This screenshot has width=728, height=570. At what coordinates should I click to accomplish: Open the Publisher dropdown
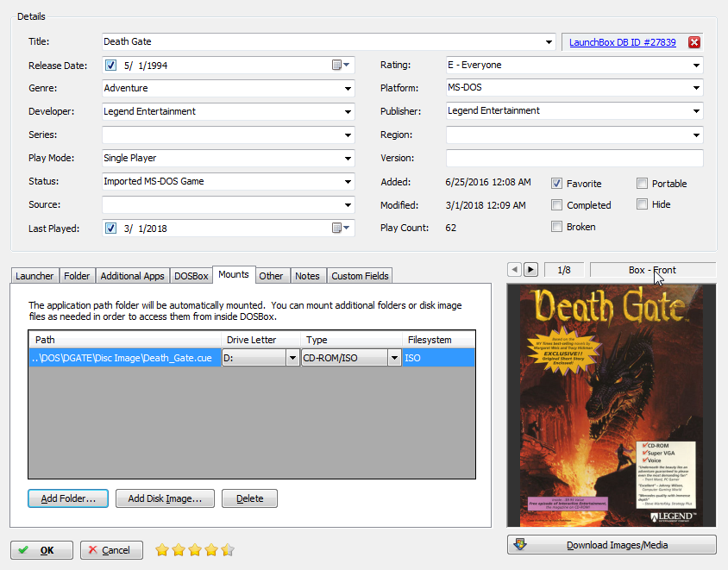click(696, 111)
